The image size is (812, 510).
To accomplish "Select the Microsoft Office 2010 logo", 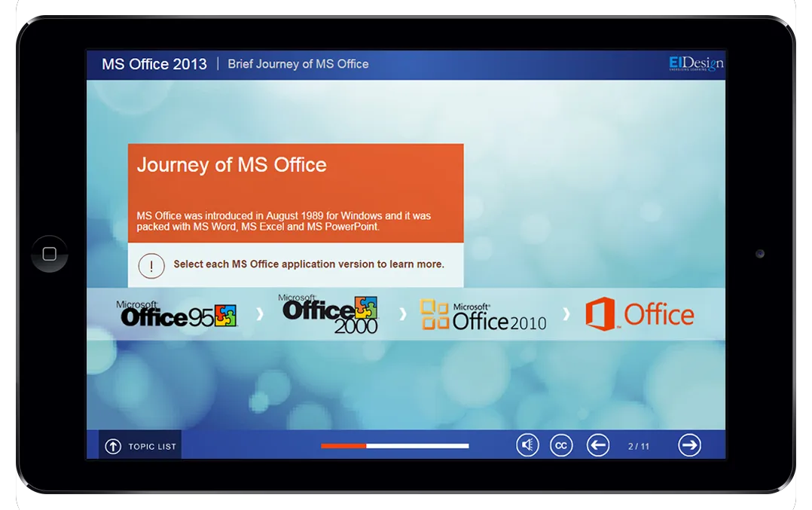I will coord(483,315).
